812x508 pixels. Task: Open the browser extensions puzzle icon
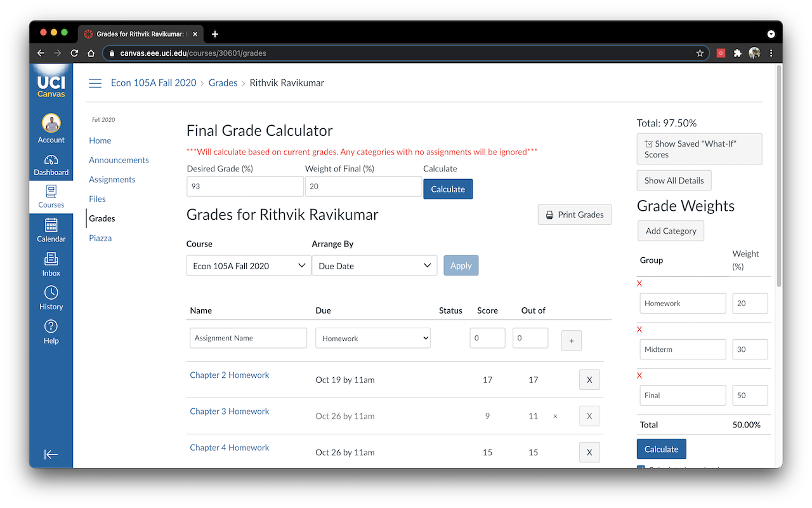point(737,53)
